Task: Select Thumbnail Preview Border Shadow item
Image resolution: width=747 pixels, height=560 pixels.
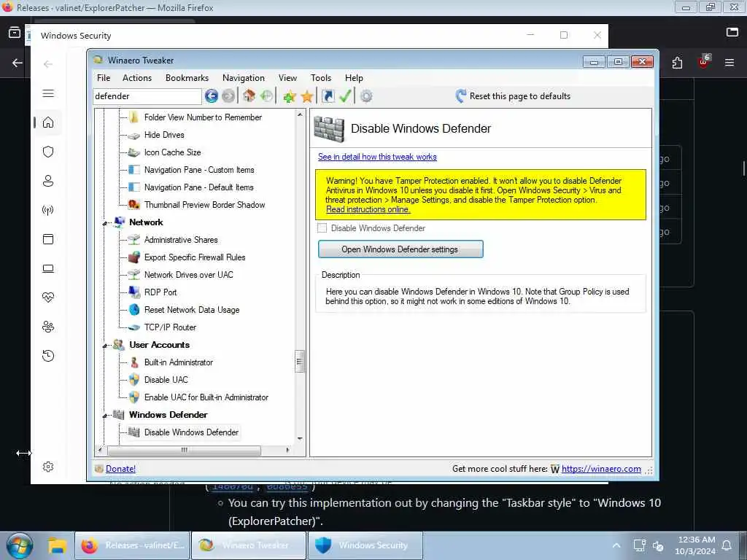Action: (205, 205)
